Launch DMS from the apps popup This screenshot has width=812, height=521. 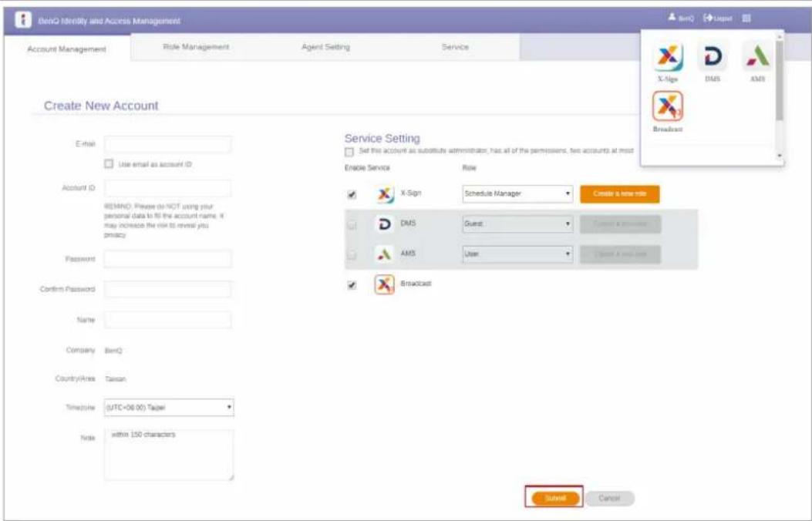point(713,57)
